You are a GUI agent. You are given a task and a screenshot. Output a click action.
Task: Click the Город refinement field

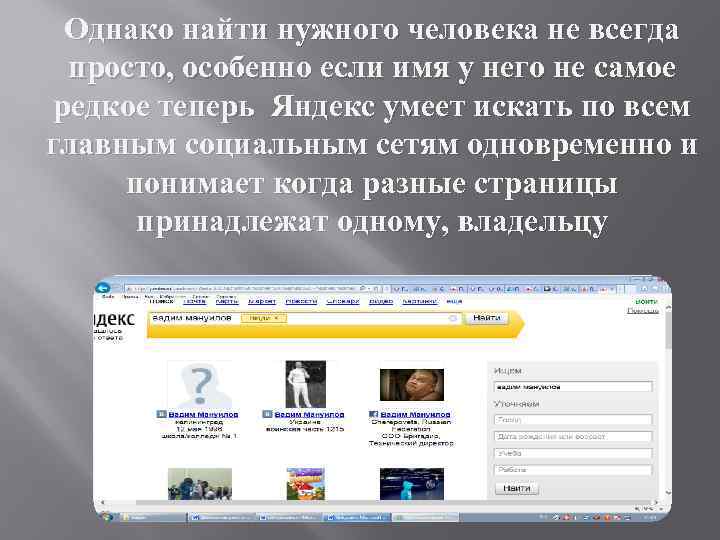573,420
